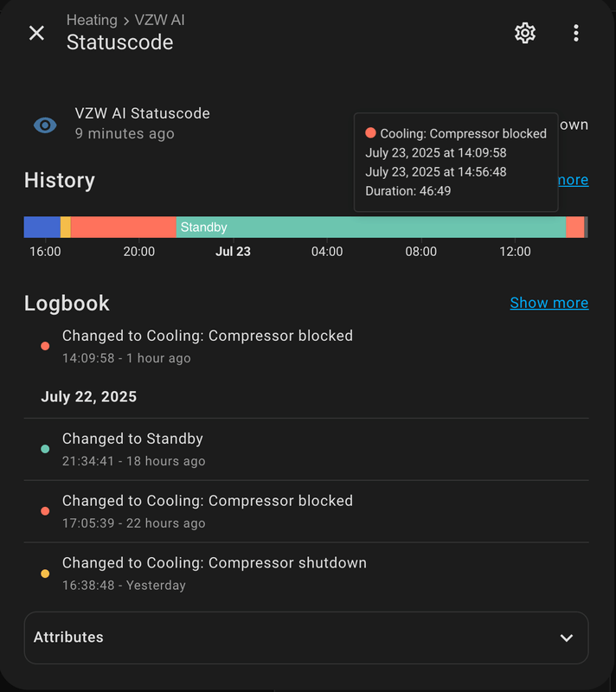The height and width of the screenshot is (692, 616).
Task: Open the Compressor shutdown log entry
Action: [215, 573]
